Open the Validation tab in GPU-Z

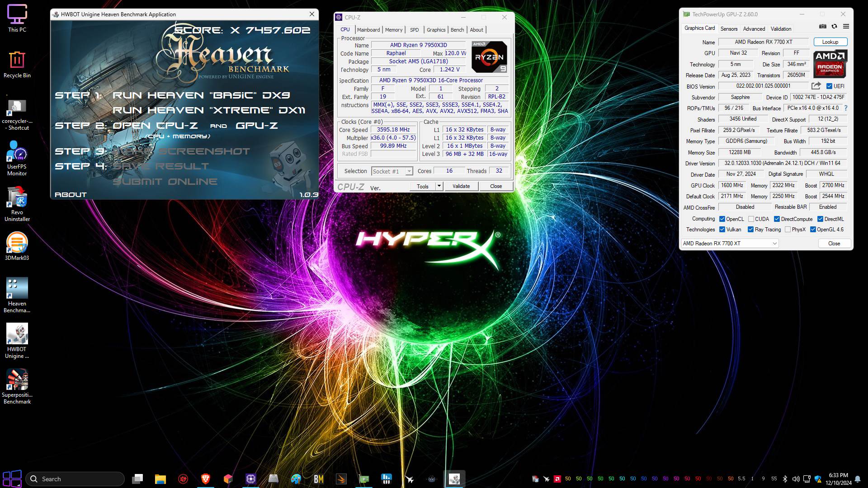(781, 28)
